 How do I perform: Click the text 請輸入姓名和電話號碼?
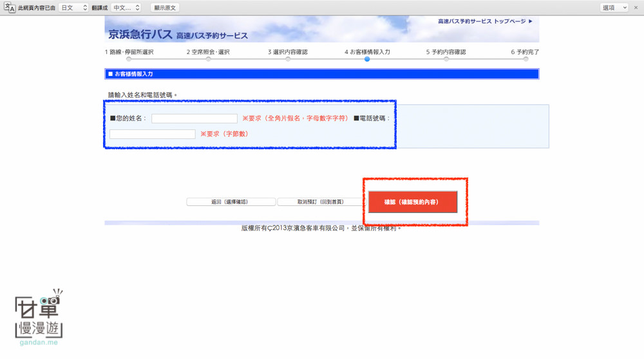click(x=142, y=95)
